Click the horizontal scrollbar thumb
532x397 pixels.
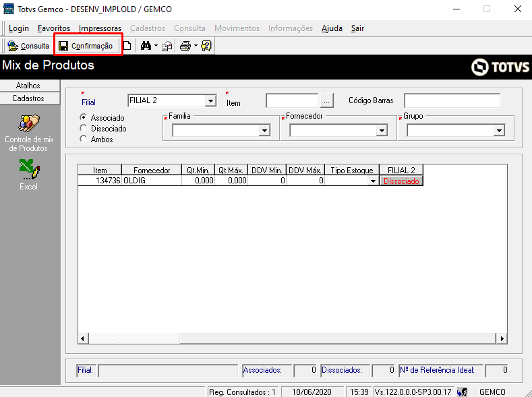click(338, 338)
